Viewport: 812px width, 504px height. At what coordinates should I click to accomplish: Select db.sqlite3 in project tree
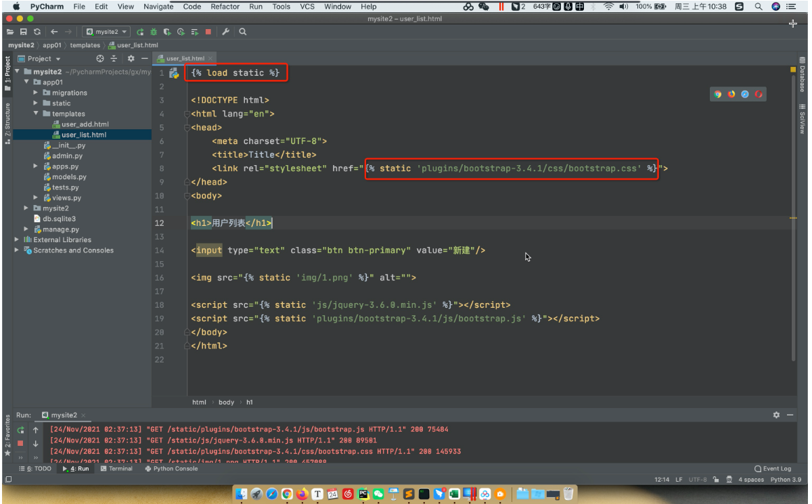(54, 219)
